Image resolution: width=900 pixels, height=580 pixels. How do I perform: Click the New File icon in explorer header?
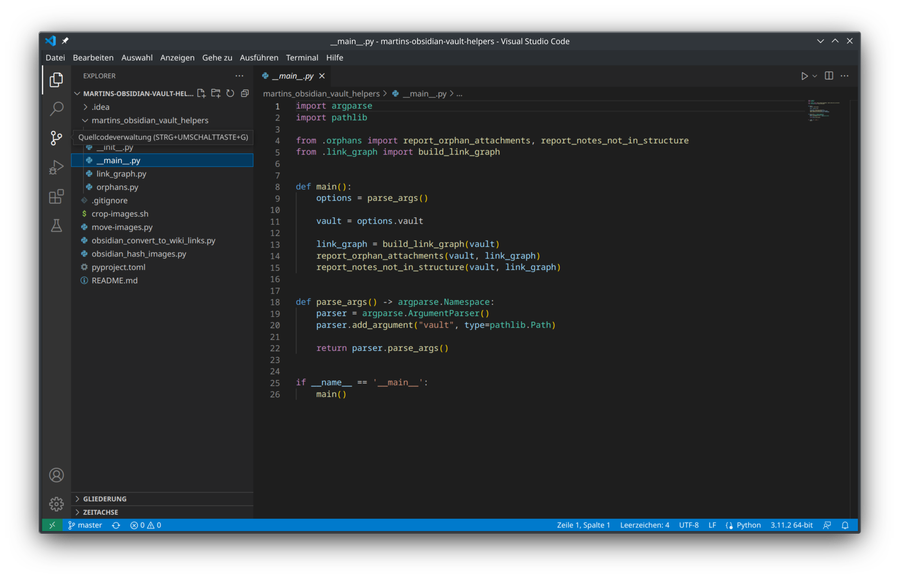201,93
